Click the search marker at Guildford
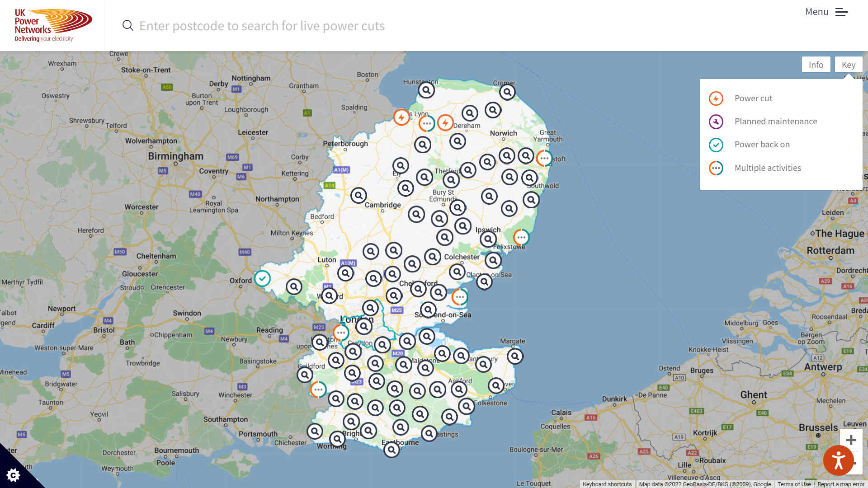868x488 pixels. 305,375
